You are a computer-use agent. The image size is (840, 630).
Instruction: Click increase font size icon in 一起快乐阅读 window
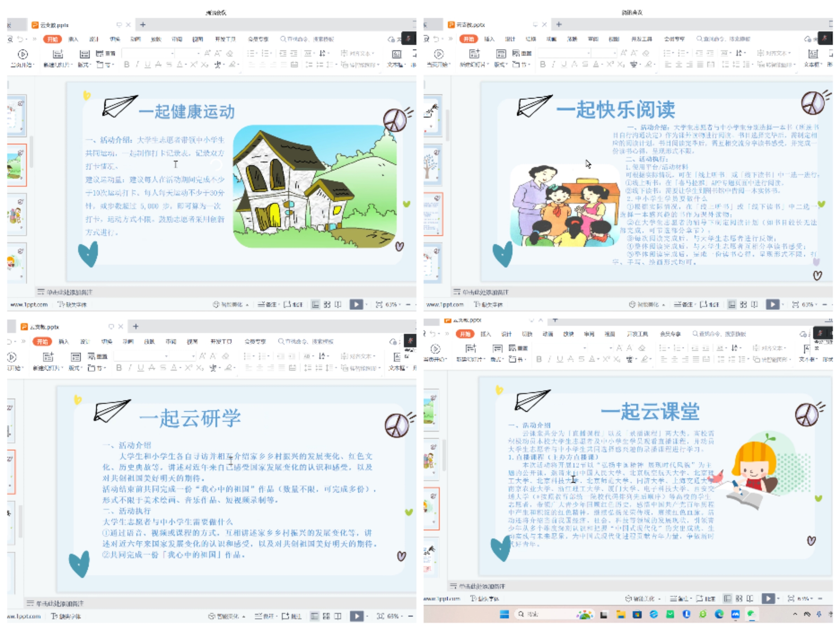click(624, 53)
